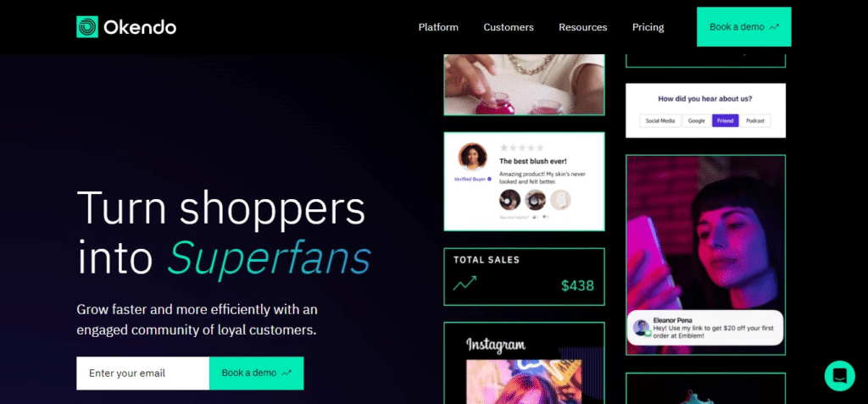Screen dimensions: 868x404
Task: Select Social Media survey option
Action: point(660,120)
